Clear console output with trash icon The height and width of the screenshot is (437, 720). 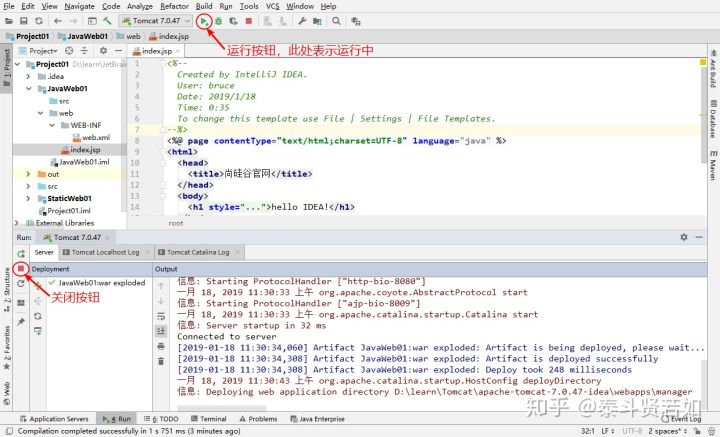click(161, 361)
